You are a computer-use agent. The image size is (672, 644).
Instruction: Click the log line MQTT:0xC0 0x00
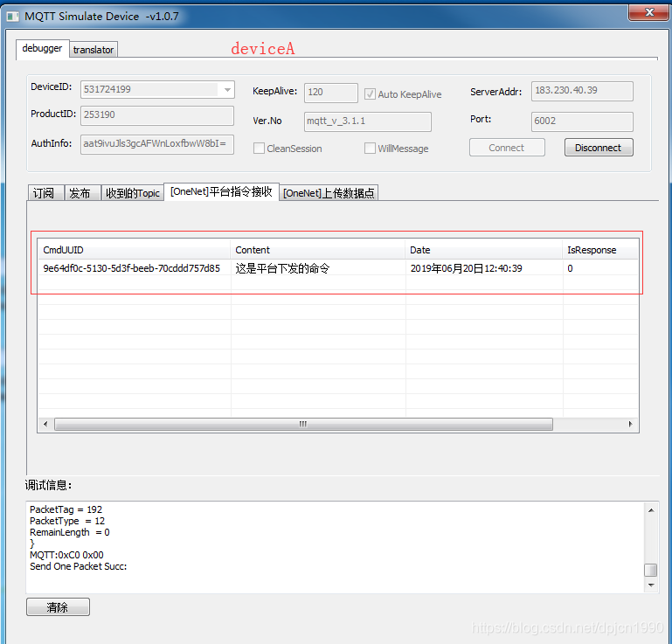point(66,555)
